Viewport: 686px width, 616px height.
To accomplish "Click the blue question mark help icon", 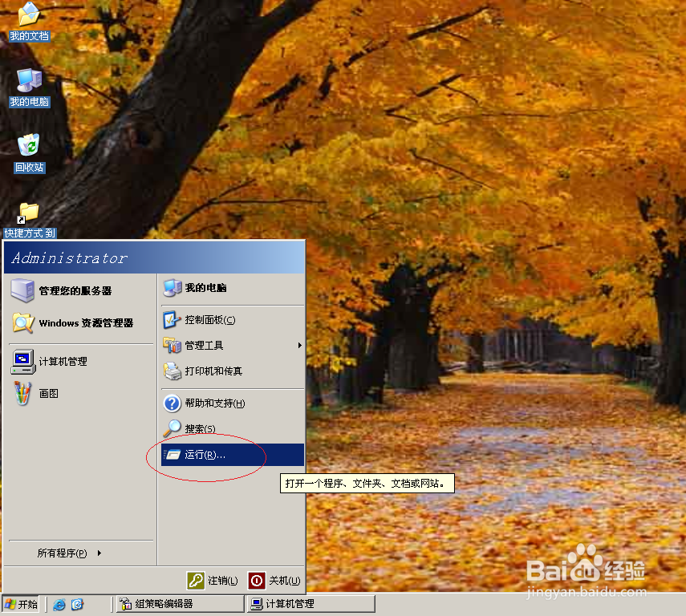I will 173,403.
